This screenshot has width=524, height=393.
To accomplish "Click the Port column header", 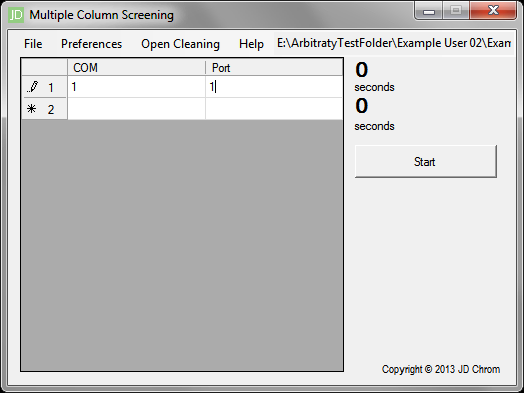I will point(274,68).
